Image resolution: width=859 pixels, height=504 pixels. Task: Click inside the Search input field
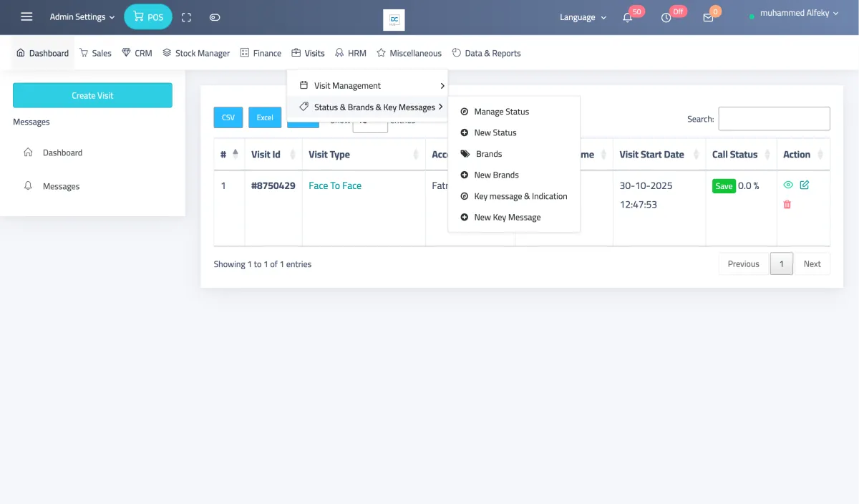(x=773, y=119)
